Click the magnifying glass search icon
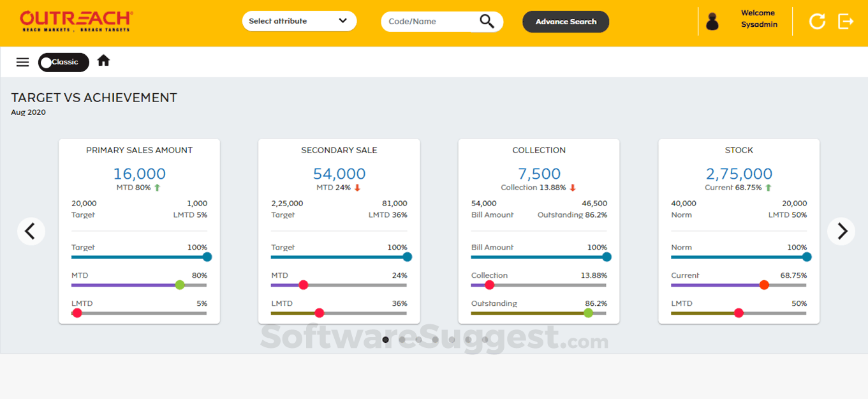The image size is (868, 399). click(487, 22)
